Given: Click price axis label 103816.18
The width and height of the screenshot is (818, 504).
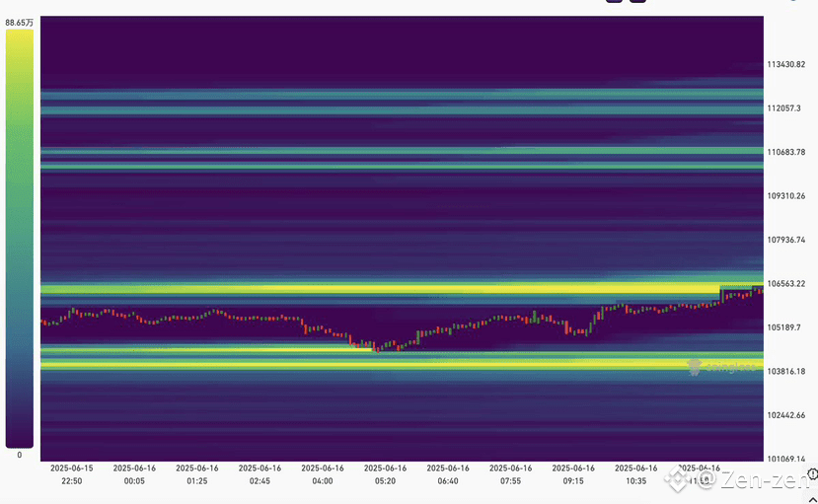Looking at the screenshot, I should pos(785,371).
